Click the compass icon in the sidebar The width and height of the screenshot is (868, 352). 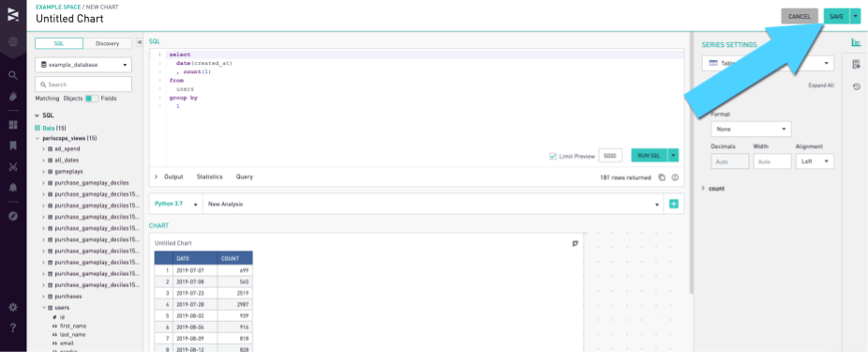pyautogui.click(x=13, y=216)
